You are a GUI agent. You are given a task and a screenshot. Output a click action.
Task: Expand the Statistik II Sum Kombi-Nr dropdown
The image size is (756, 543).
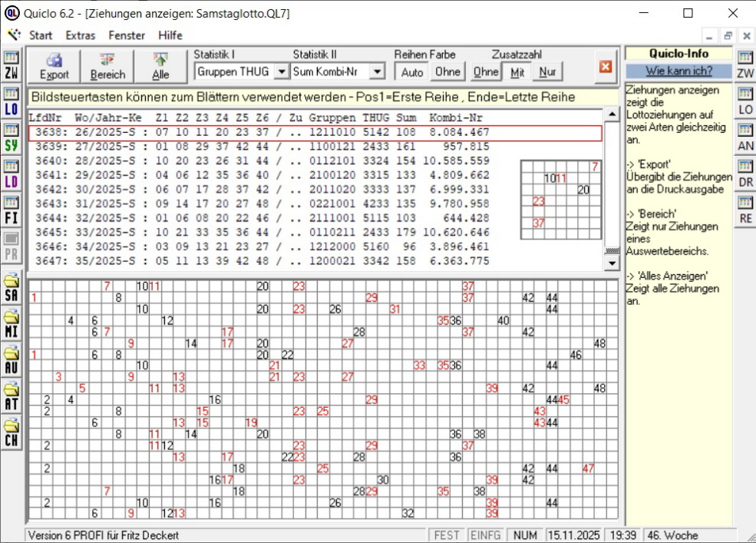376,71
